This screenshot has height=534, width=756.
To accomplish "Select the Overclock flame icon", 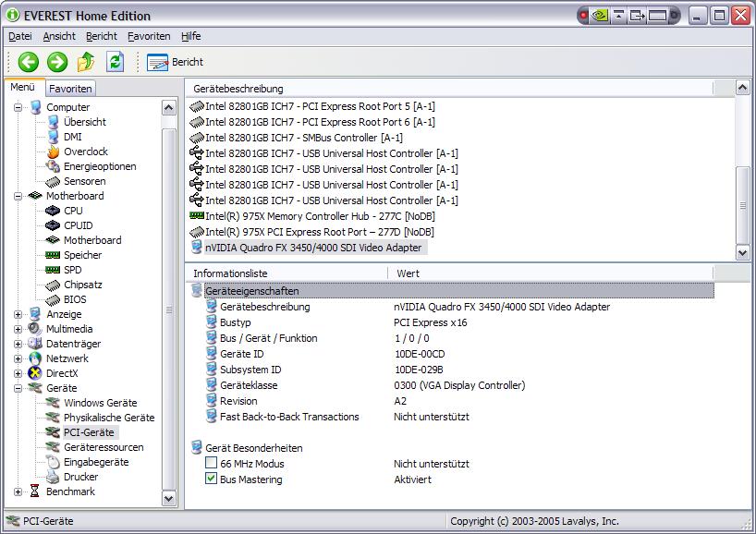I will 53,152.
